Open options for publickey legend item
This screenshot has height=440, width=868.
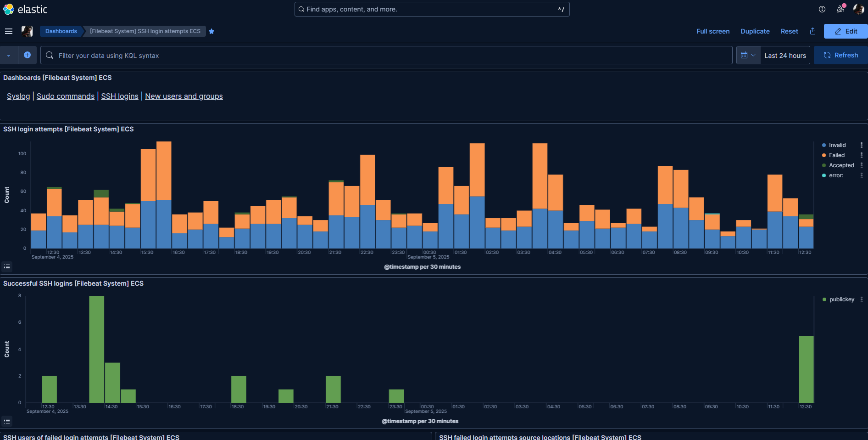pyautogui.click(x=861, y=299)
